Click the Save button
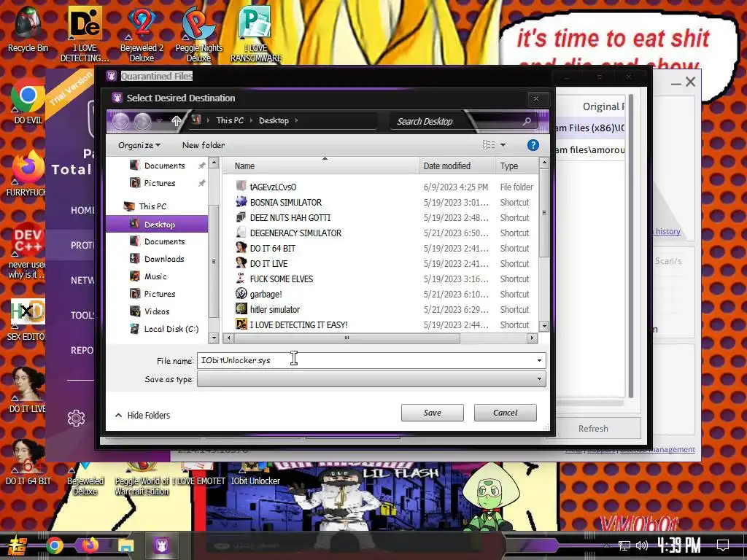Viewport: 747px width, 560px height. click(432, 413)
